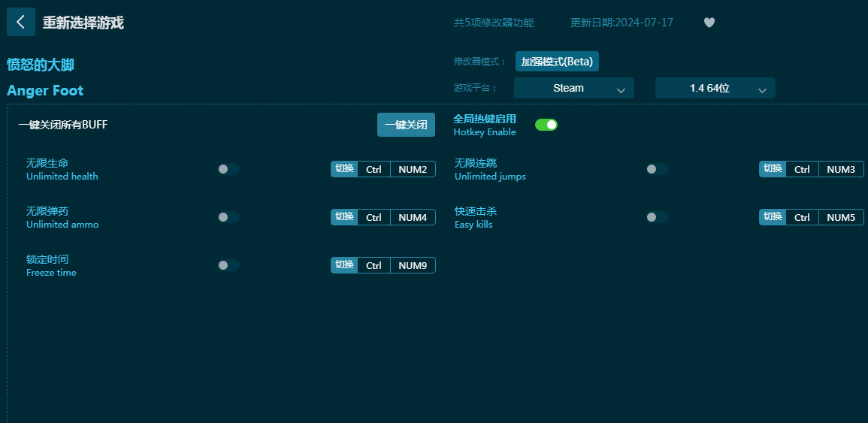The image size is (868, 423).
Task: Click the 修改器模式 label
Action: pyautogui.click(x=480, y=62)
